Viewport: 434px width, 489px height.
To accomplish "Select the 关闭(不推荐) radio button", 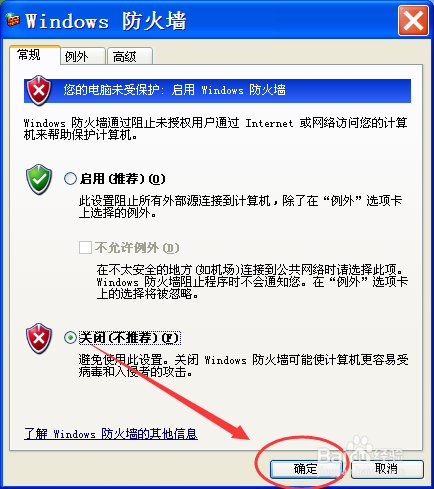I will click(x=70, y=338).
